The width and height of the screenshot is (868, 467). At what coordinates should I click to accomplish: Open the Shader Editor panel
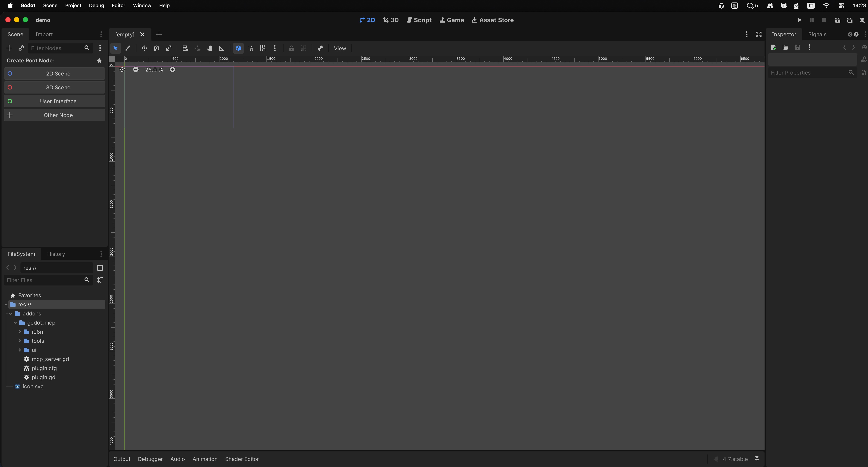(x=242, y=459)
